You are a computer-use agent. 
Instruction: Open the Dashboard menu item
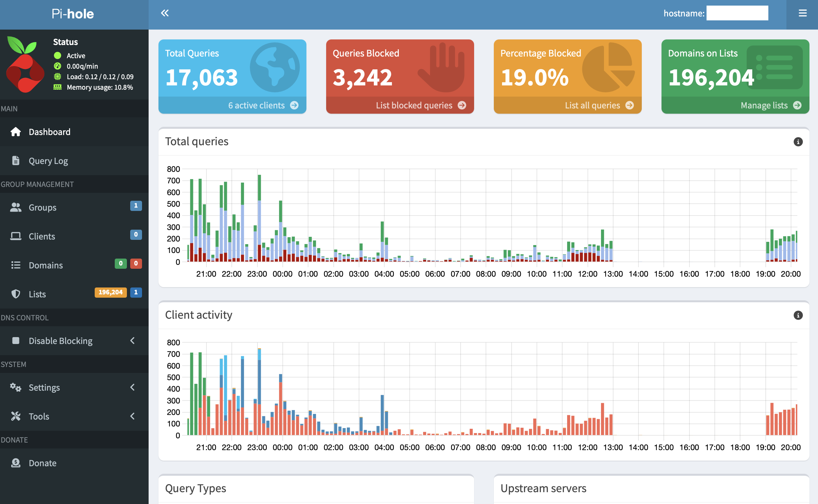pos(49,132)
